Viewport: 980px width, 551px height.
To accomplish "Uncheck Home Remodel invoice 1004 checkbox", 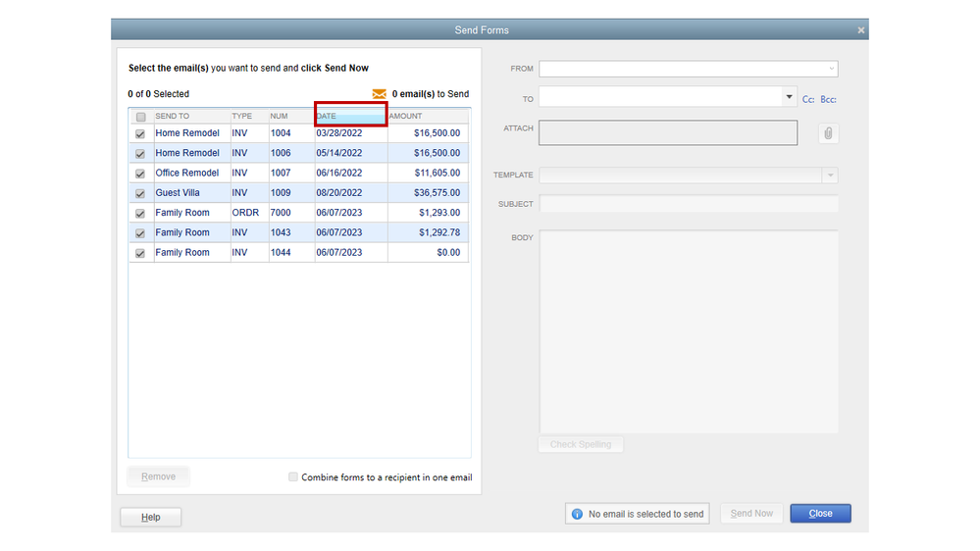I will pyautogui.click(x=140, y=133).
